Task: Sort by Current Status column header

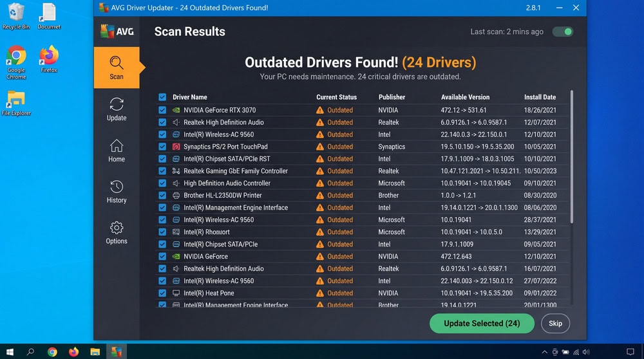Action: tap(336, 97)
